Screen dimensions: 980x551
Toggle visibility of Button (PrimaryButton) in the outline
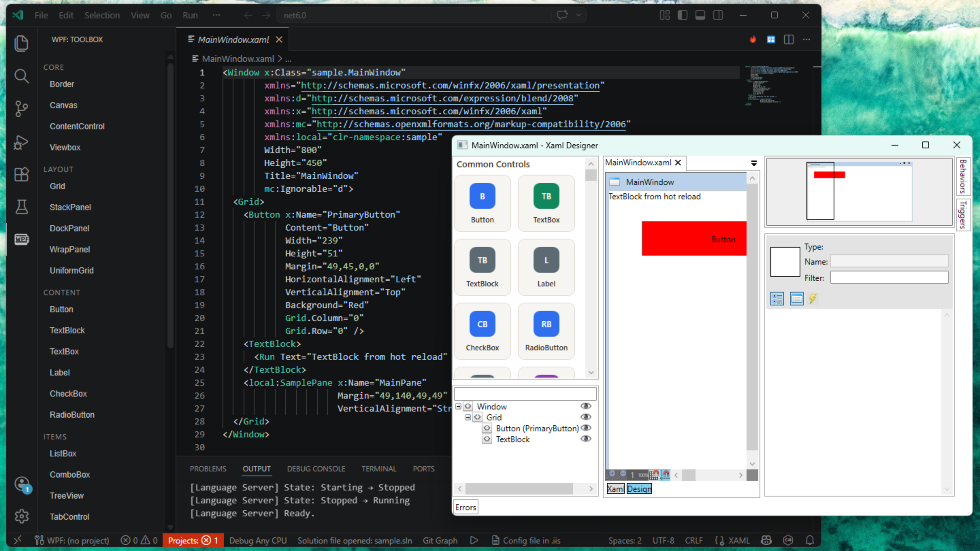586,428
